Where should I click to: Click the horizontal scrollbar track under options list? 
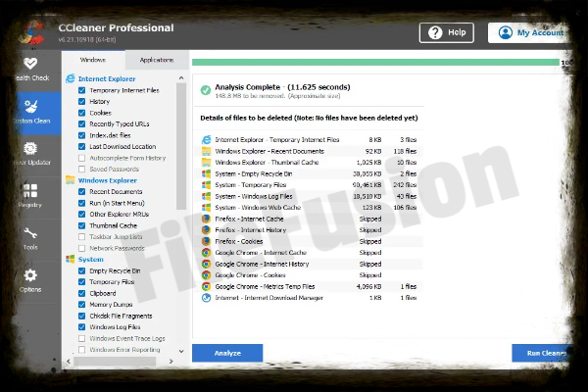[115, 362]
